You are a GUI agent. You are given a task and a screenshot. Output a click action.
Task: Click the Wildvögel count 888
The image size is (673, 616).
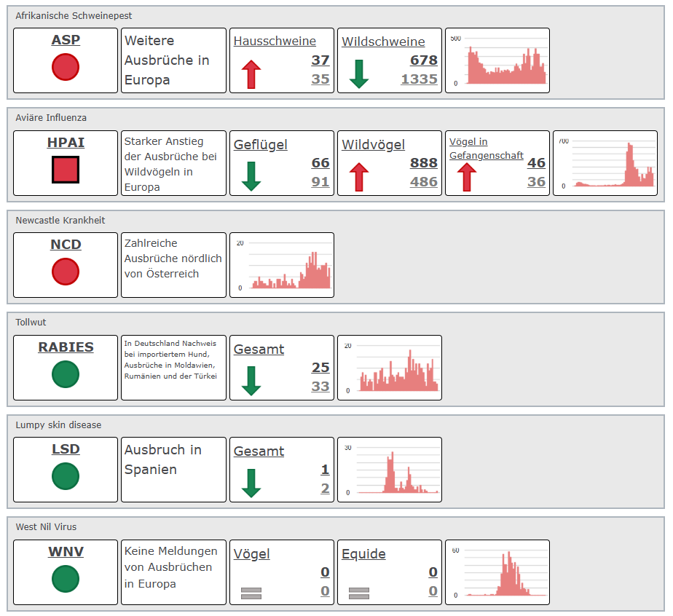(423, 163)
